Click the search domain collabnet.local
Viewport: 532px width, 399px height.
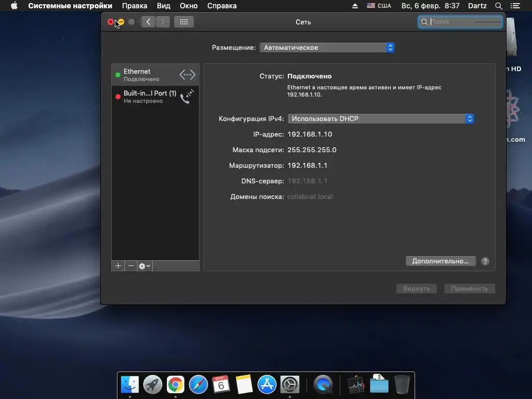pos(310,197)
